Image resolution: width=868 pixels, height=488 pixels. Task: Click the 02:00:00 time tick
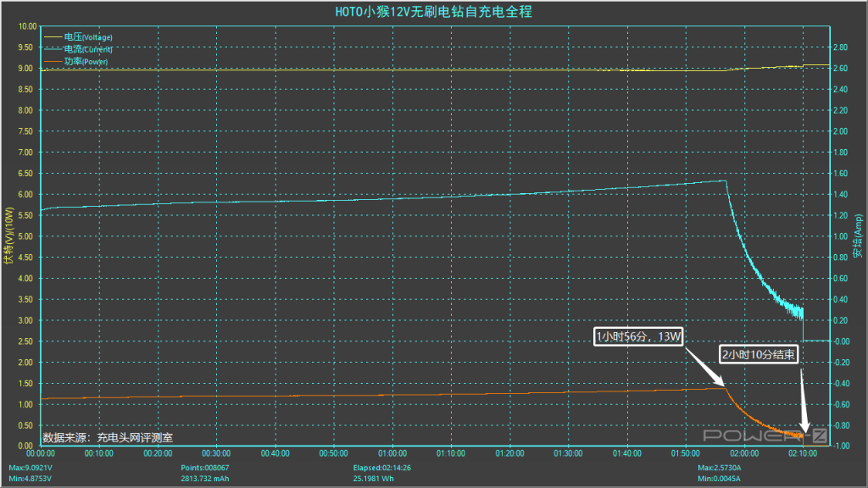(744, 454)
